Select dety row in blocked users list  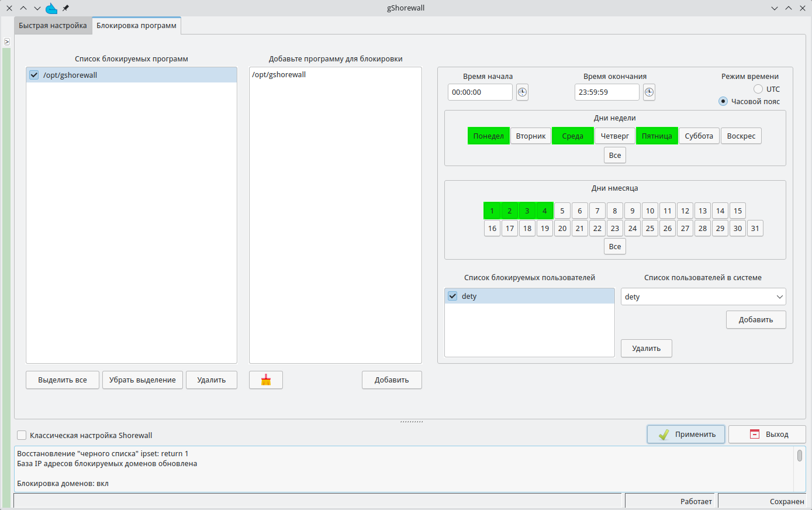point(530,296)
